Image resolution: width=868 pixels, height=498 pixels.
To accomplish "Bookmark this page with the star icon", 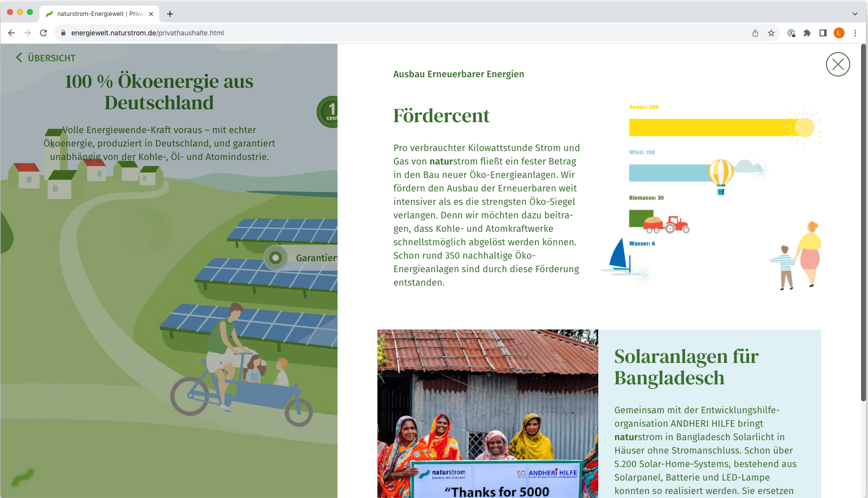I will point(771,33).
